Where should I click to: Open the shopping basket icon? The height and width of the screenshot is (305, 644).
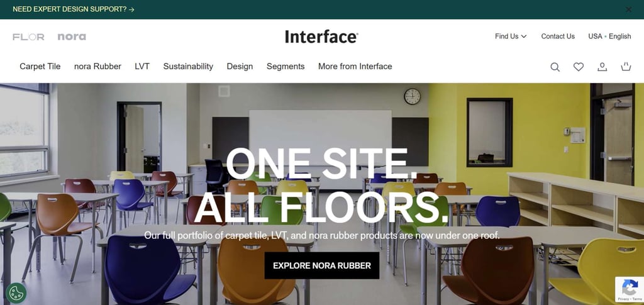click(626, 67)
